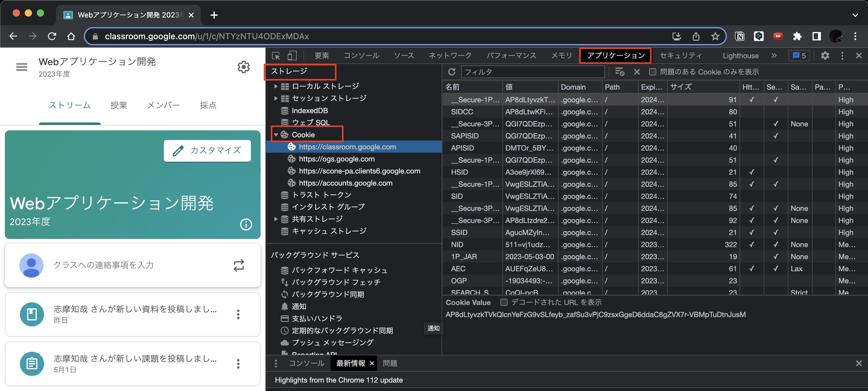The image size is (868, 391).
Task: Click the inspect element picker icon
Action: click(x=276, y=56)
